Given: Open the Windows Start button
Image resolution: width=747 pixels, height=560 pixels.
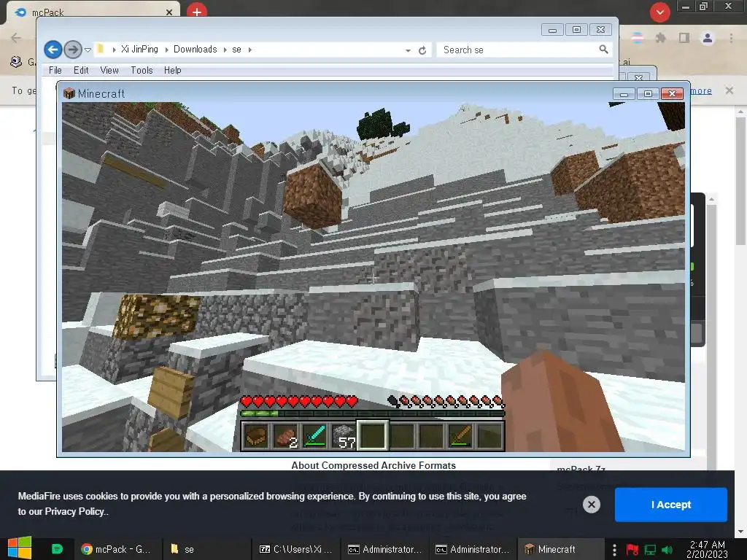Looking at the screenshot, I should [20, 548].
